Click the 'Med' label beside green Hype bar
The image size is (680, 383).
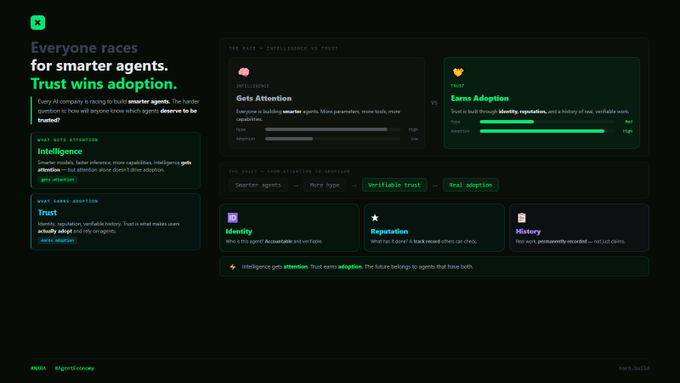[x=629, y=122]
